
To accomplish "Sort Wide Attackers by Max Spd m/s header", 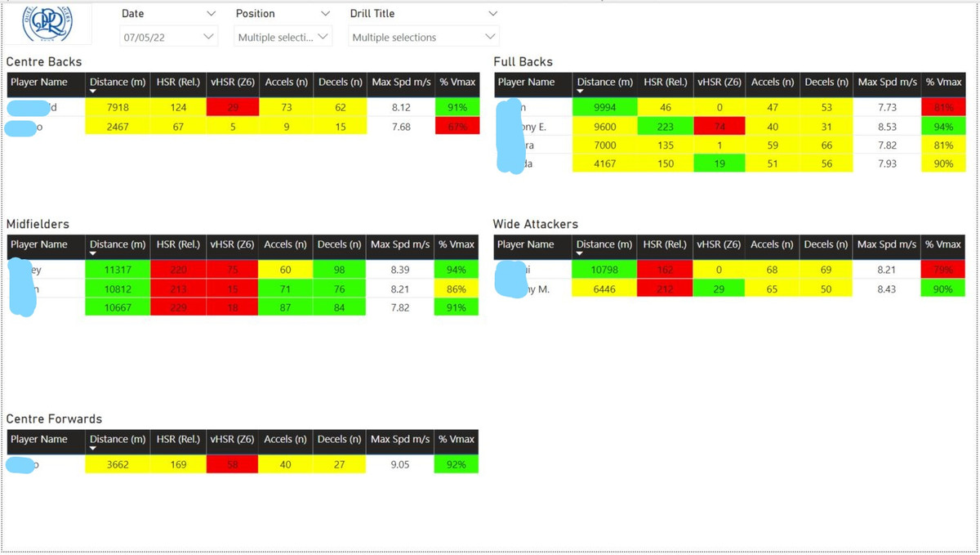I will click(887, 244).
